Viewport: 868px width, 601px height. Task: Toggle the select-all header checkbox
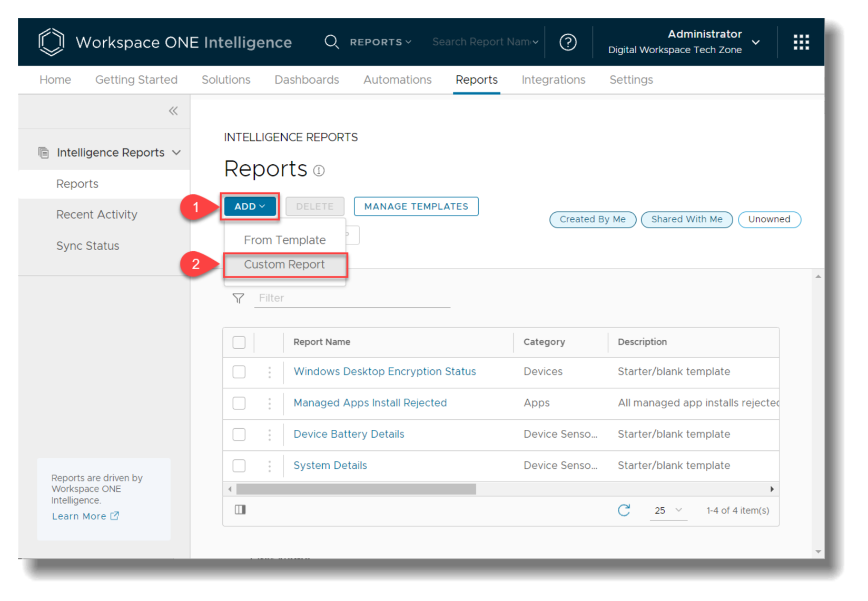239,342
